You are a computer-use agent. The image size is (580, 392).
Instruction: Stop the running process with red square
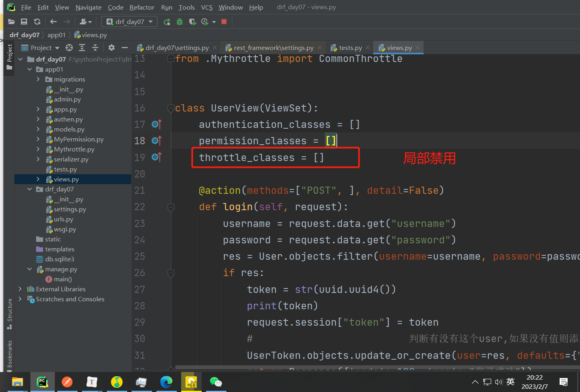[224, 22]
